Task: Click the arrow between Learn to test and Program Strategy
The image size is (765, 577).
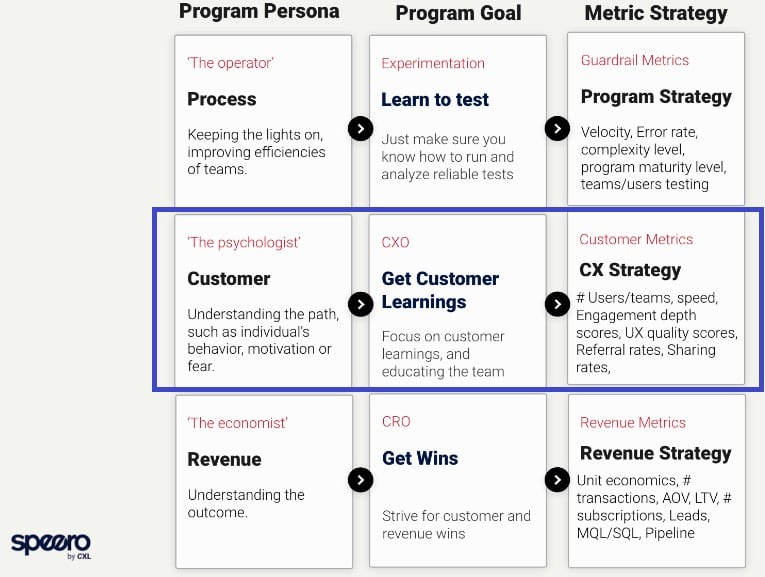Action: pos(557,129)
